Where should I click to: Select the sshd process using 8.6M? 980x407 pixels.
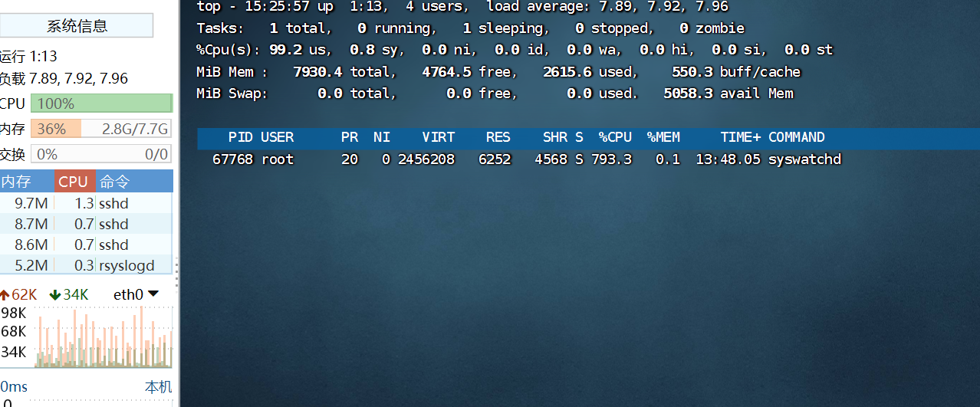[86, 245]
